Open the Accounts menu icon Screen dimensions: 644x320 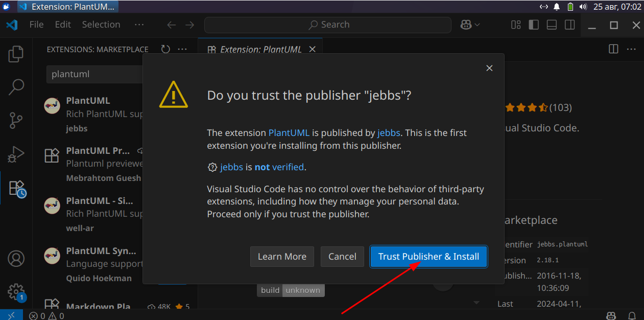(16, 259)
